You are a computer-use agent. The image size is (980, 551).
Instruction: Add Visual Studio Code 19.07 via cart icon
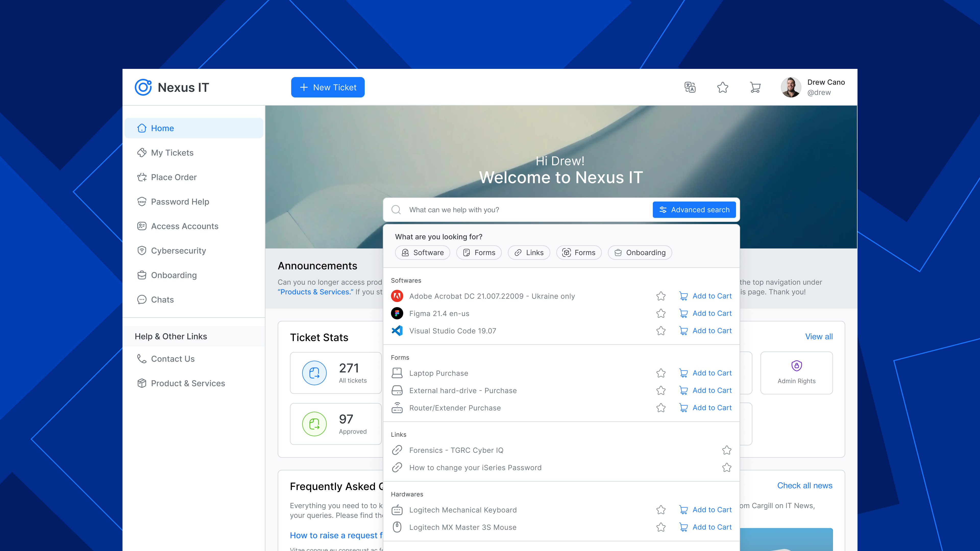click(684, 330)
